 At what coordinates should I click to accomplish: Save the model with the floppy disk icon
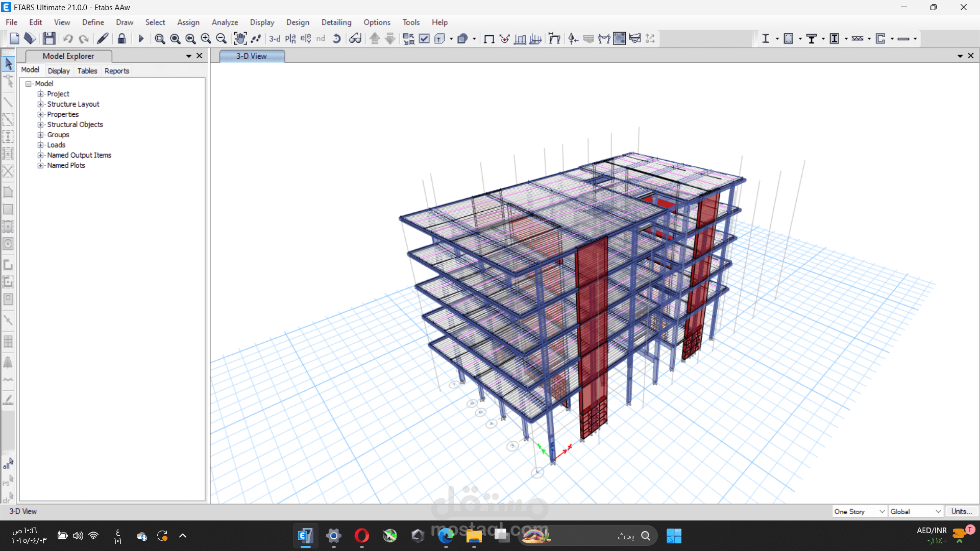(x=49, y=38)
